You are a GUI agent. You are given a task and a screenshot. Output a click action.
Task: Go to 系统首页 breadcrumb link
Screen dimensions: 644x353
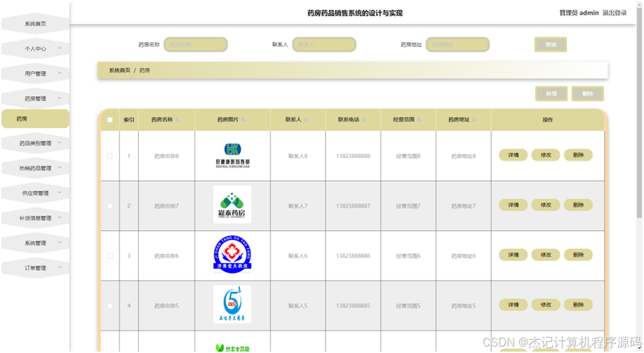pyautogui.click(x=119, y=70)
